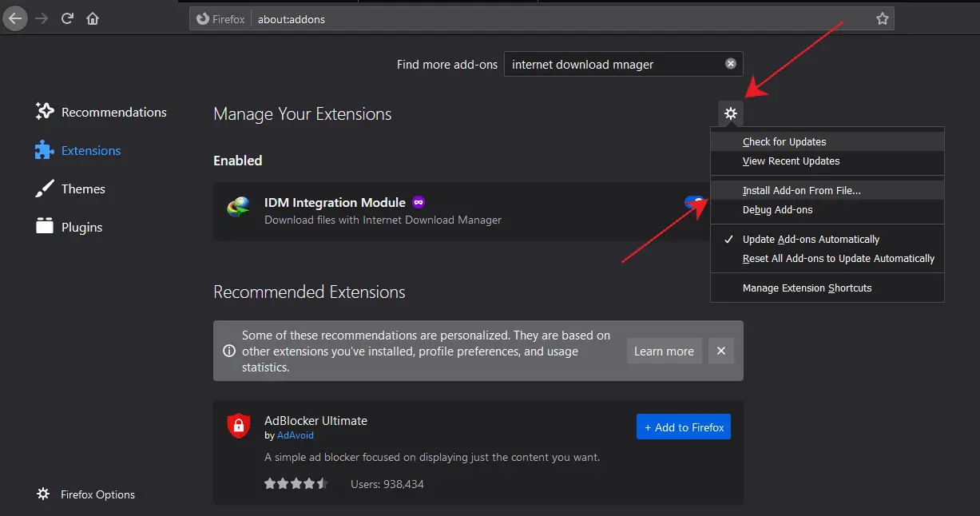Click the AdBlocker Ultimate star rating
The image size is (980, 516).
pyautogui.click(x=296, y=483)
